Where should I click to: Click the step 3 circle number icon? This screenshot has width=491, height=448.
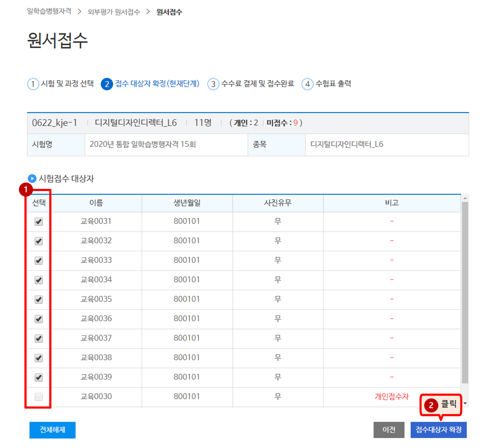213,84
